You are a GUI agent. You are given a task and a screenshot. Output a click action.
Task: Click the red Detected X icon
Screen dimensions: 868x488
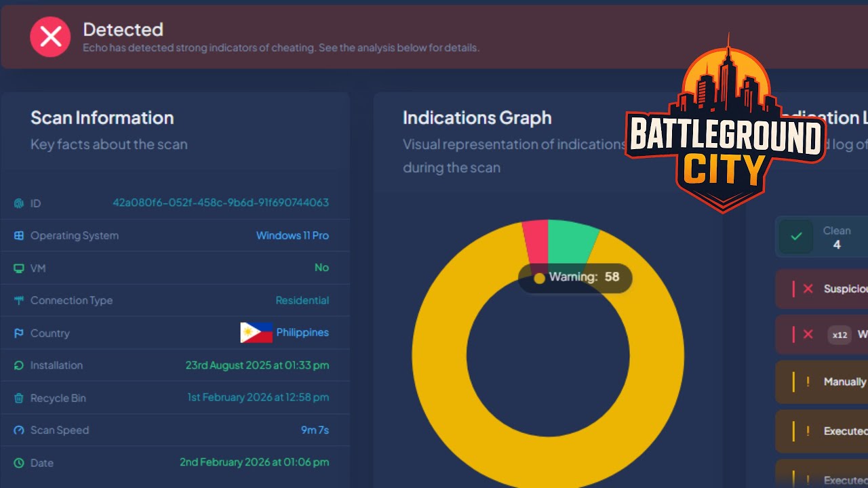pyautogui.click(x=50, y=37)
